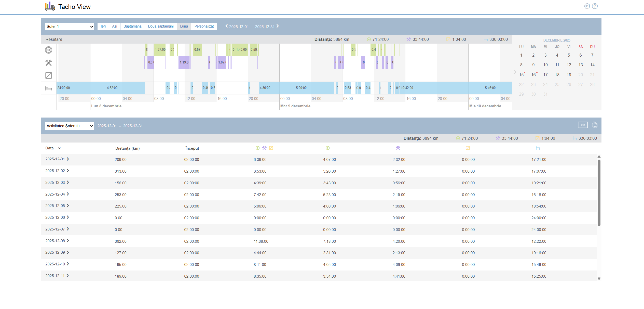Screen dimensions: 644x309
Task: Switch to the Săptămână period tab
Action: (x=132, y=27)
